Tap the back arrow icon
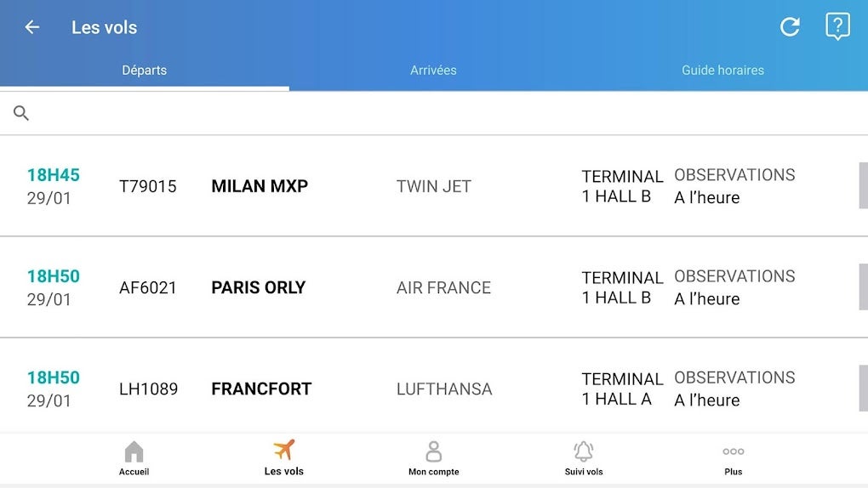Image resolution: width=868 pixels, height=488 pixels. [32, 27]
